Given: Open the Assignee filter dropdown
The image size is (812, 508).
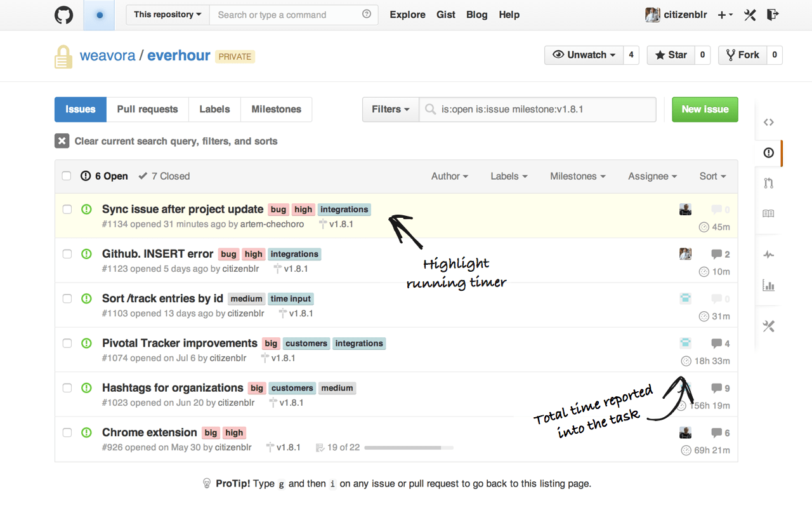Looking at the screenshot, I should click(652, 176).
